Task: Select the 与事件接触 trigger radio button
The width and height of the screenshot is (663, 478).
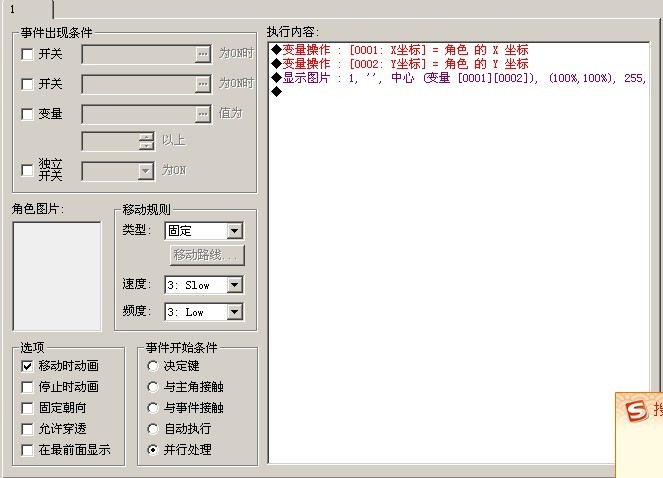Action: (x=153, y=408)
